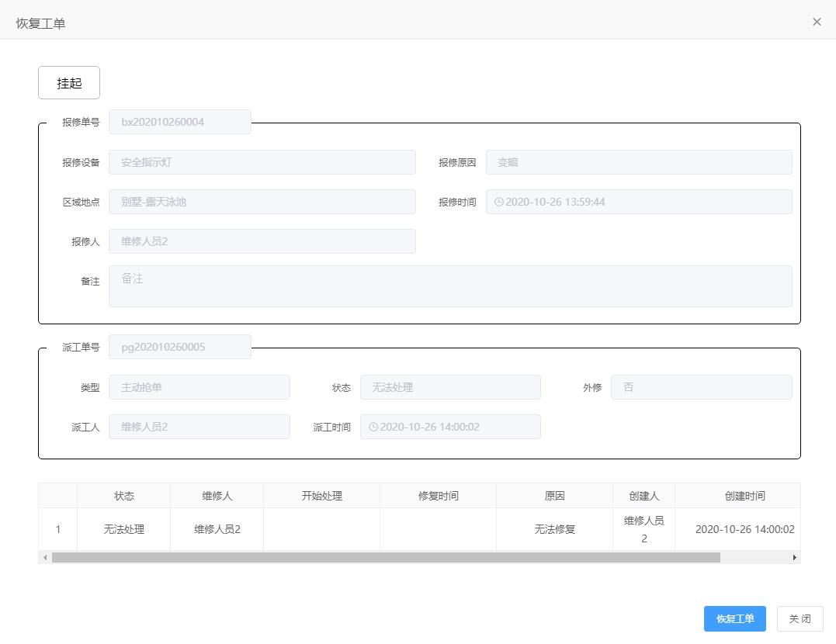Screen dimensions: 836x644
Task: Click the table's horizontal scrollbar thumb
Action: [x=386, y=557]
